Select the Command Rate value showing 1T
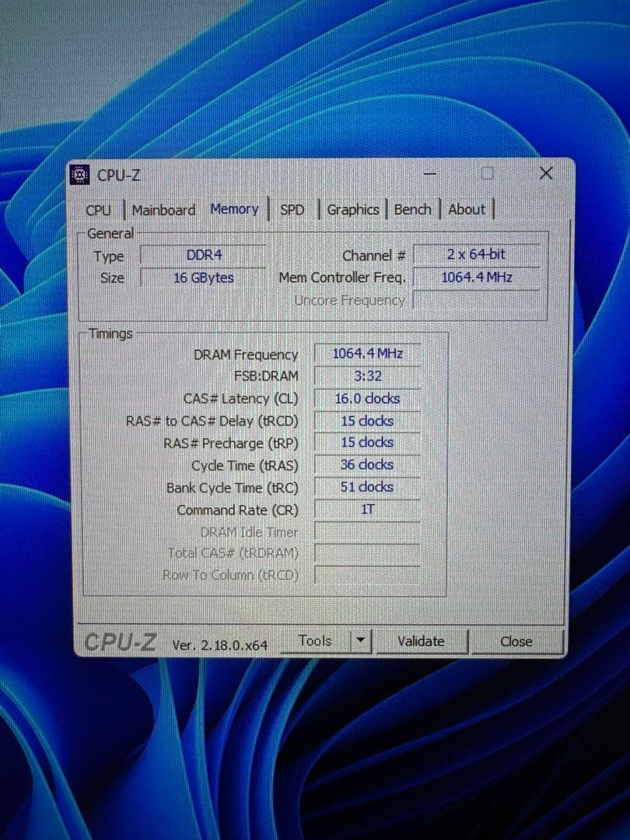 pyautogui.click(x=366, y=509)
